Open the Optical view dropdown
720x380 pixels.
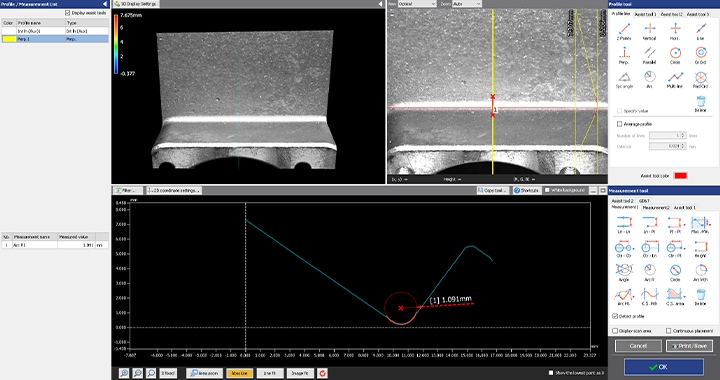coord(416,4)
